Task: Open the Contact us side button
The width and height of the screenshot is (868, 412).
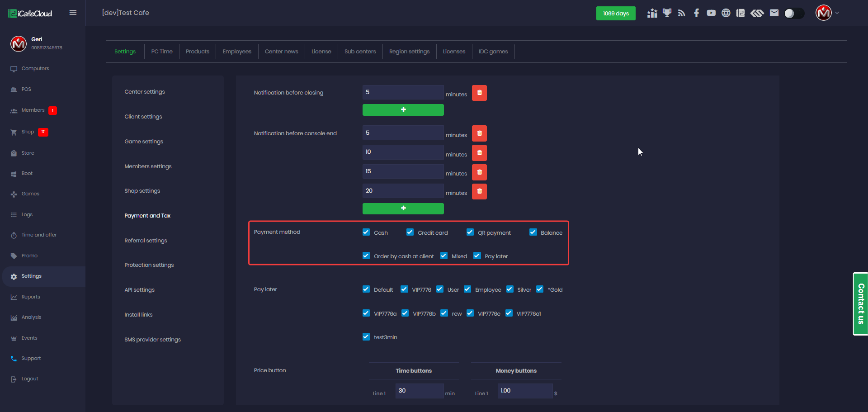Action: click(x=860, y=303)
